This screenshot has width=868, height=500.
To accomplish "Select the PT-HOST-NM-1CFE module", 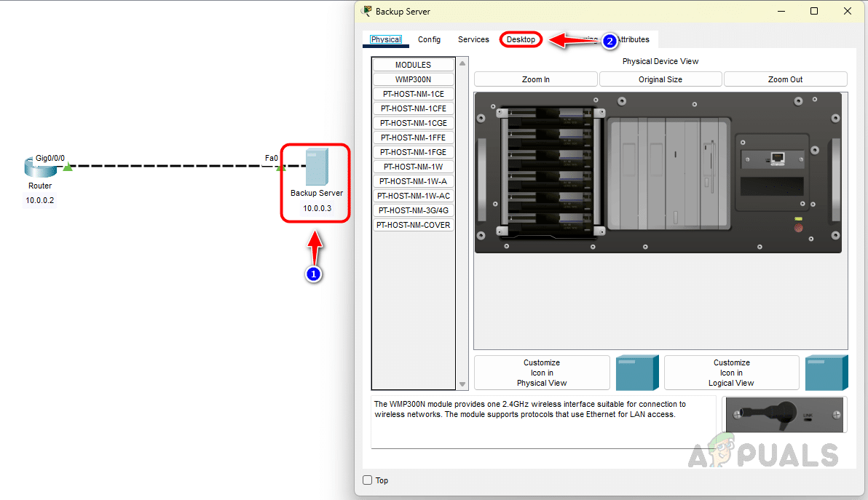I will pos(413,108).
